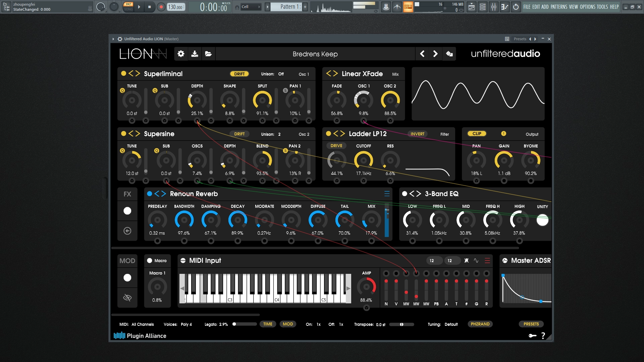Toggle filter DRIVE button
Image resolution: width=644 pixels, height=362 pixels.
coord(336,145)
